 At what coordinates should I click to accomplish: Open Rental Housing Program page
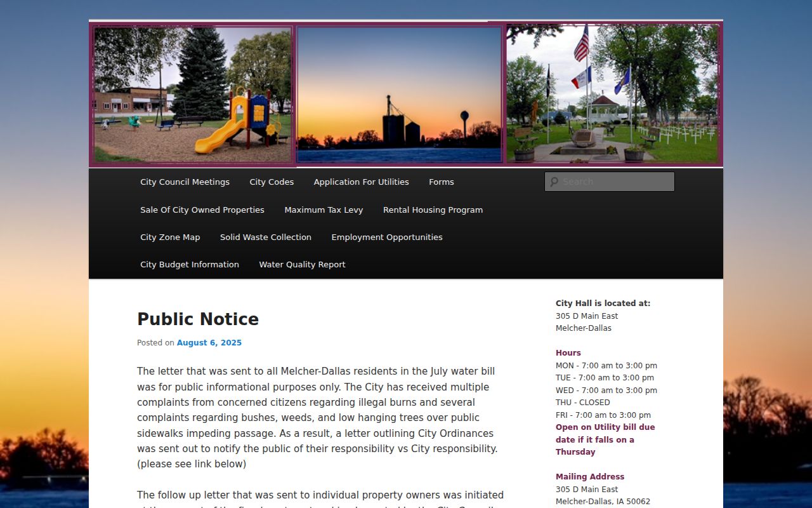pos(433,210)
